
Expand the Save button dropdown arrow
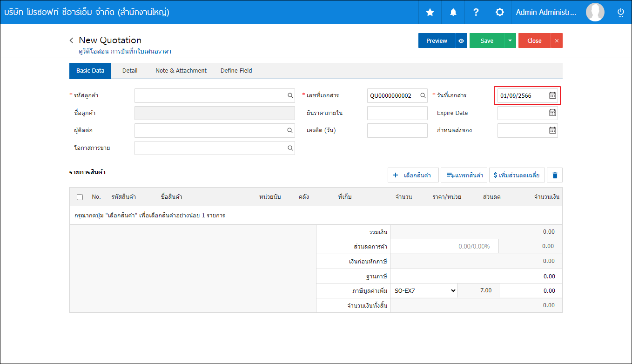tap(510, 40)
